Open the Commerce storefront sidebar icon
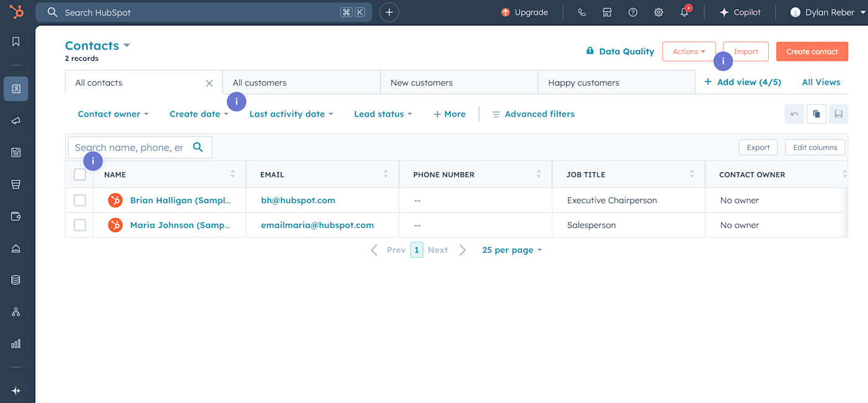Image resolution: width=868 pixels, height=403 pixels. (16, 184)
